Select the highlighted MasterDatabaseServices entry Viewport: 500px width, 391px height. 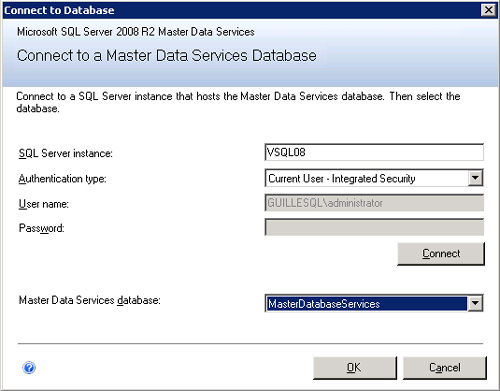click(366, 303)
